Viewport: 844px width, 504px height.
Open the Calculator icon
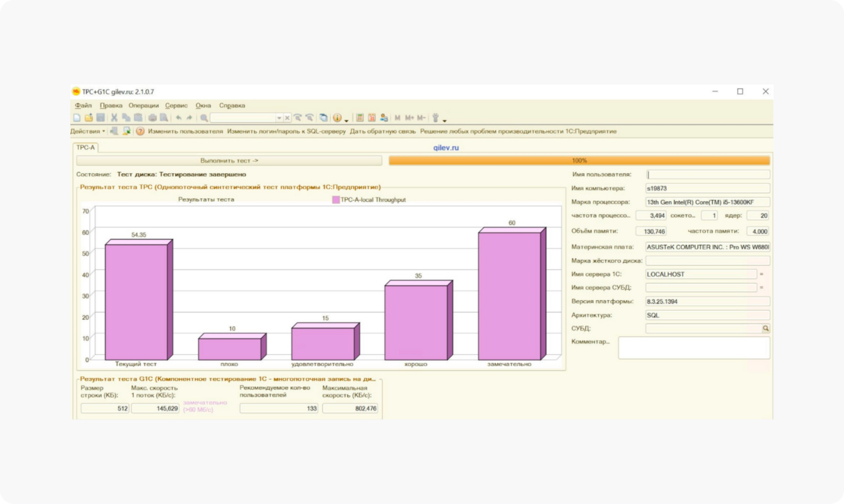click(360, 118)
